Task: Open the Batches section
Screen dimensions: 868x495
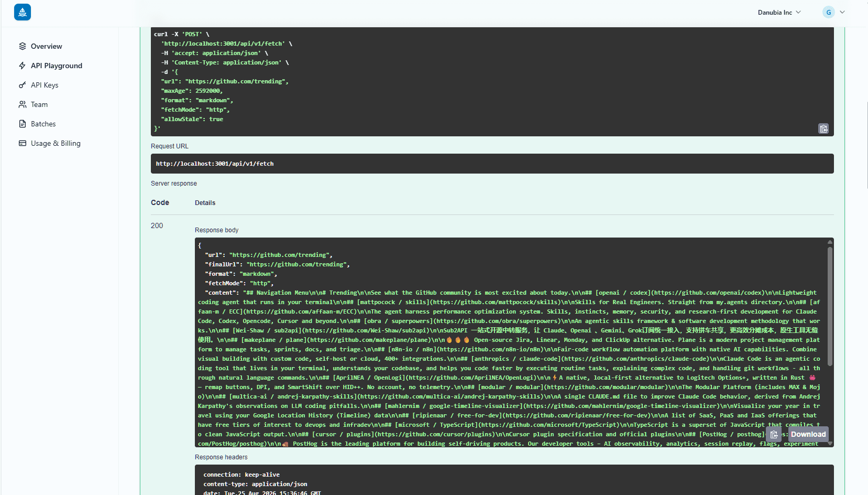Action: [43, 124]
